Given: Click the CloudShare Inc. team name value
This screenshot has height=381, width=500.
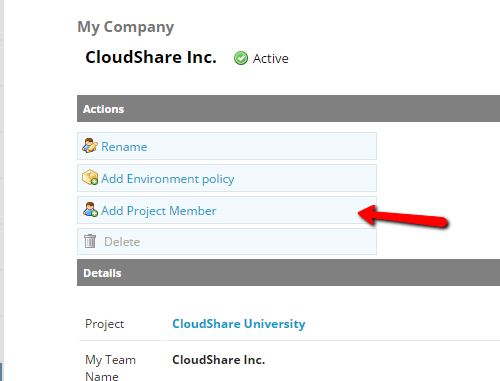Looking at the screenshot, I should tap(219, 360).
